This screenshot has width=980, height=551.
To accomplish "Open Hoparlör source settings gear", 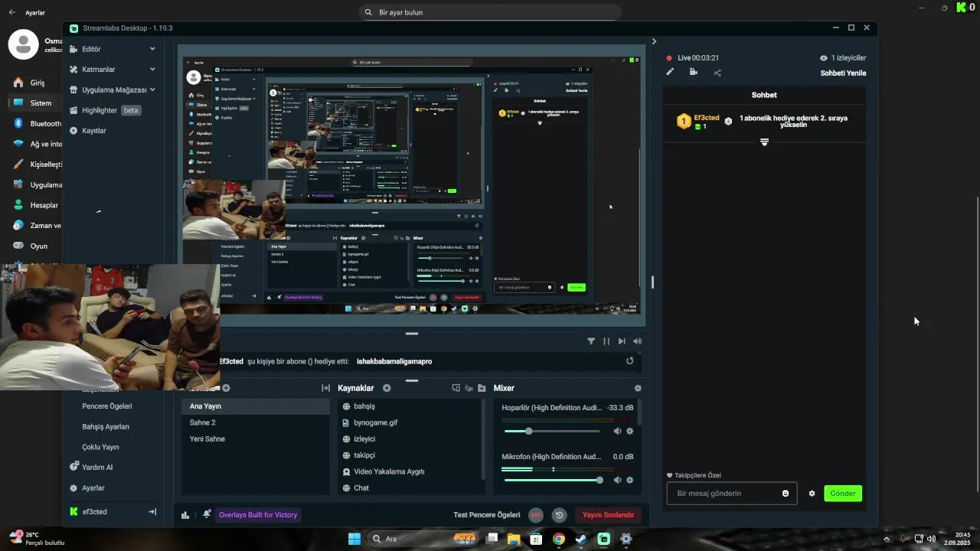I will [630, 431].
